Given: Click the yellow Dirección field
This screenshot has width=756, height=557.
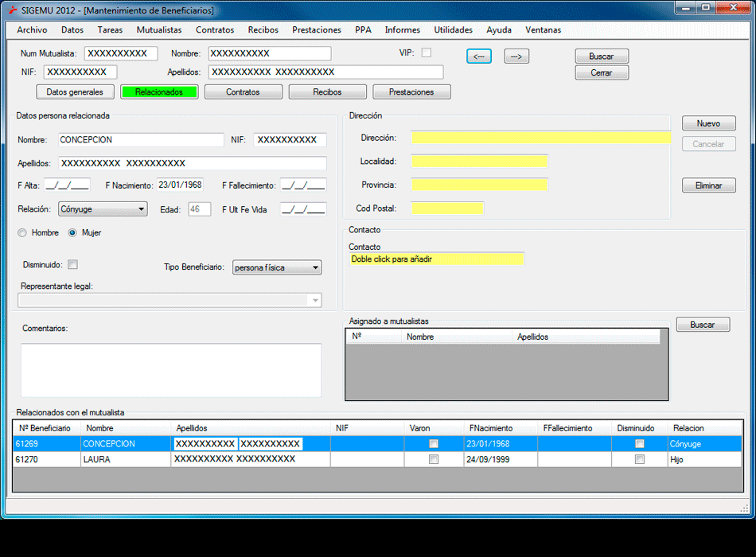Looking at the screenshot, I should 541,138.
